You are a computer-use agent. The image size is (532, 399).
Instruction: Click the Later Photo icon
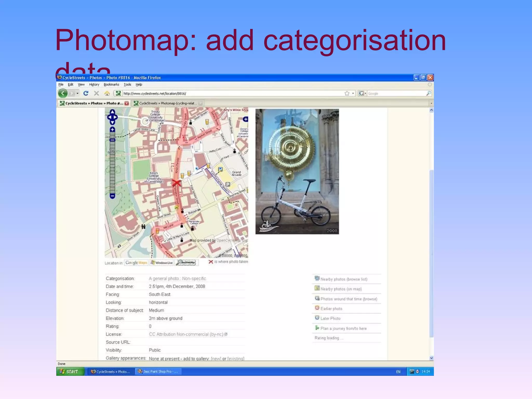tap(317, 317)
